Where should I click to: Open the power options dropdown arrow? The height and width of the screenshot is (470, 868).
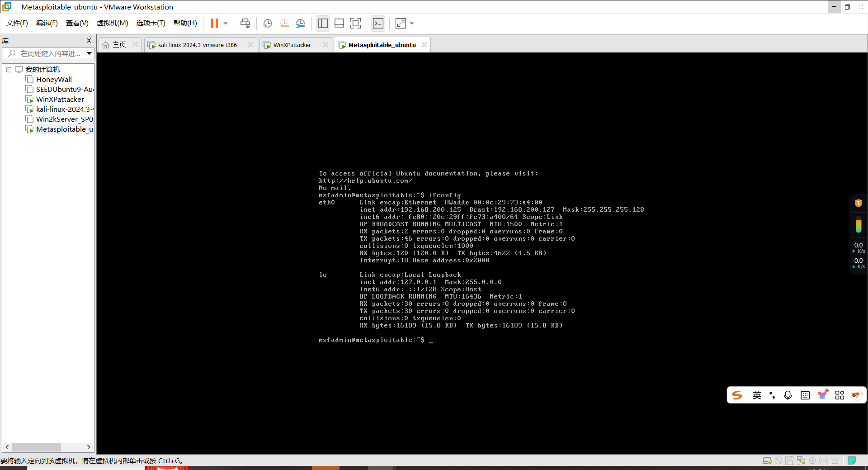click(226, 24)
